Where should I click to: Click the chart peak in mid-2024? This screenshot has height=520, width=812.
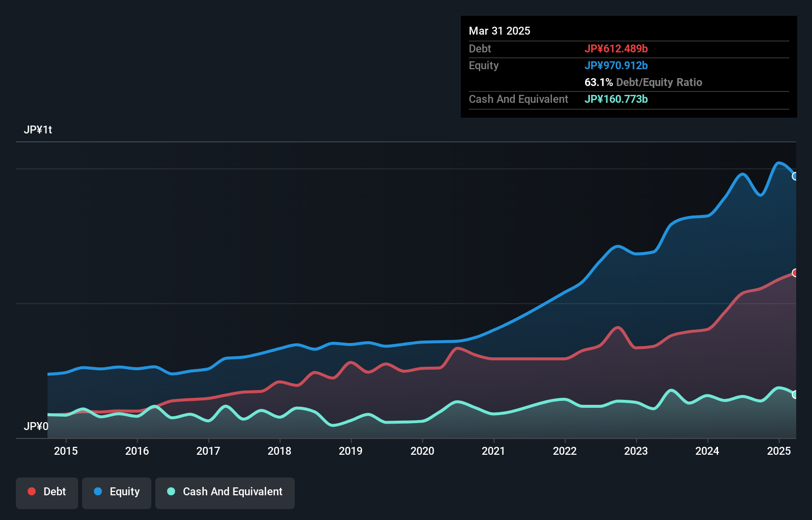(743, 174)
